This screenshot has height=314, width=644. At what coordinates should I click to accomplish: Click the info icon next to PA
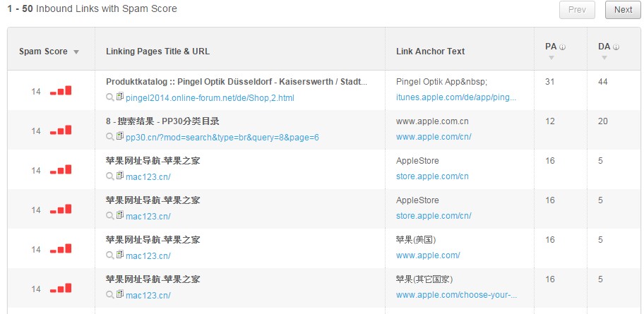(x=563, y=47)
